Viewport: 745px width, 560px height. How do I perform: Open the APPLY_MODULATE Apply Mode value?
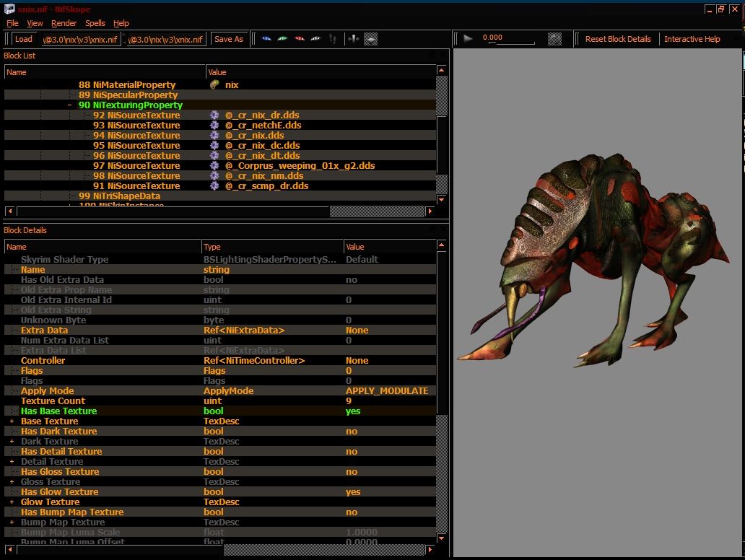(x=387, y=390)
